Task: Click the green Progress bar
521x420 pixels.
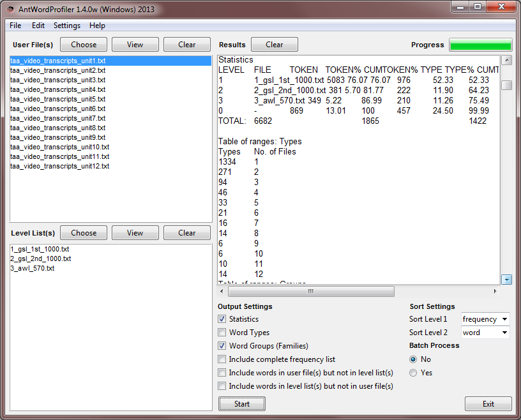Action: pyautogui.click(x=481, y=45)
